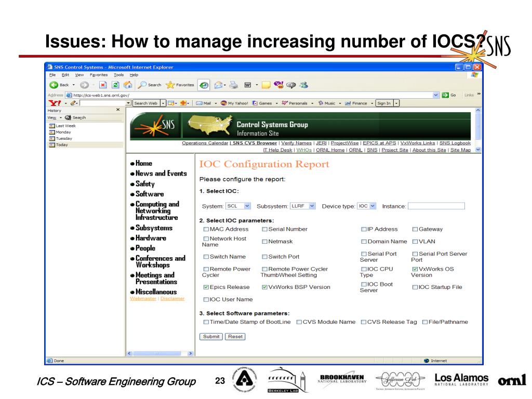Expand the Last Week history group
Viewport: 532px width, 399px height.
coord(62,126)
